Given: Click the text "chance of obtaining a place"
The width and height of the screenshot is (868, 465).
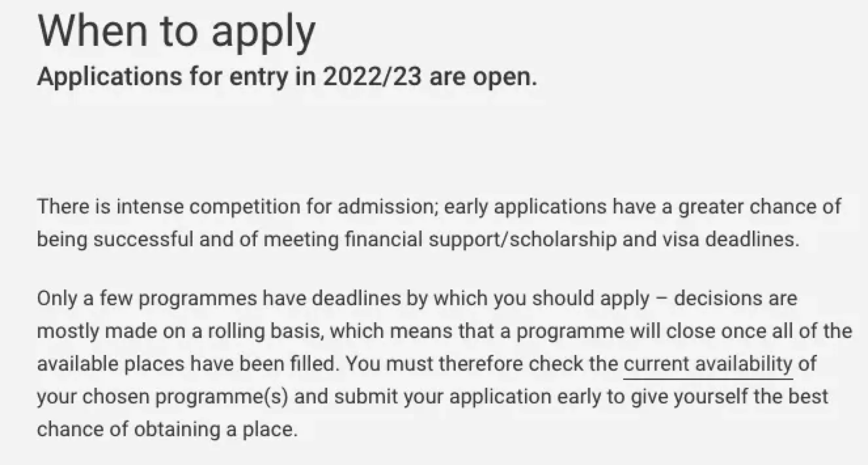Looking at the screenshot, I should (x=167, y=430).
